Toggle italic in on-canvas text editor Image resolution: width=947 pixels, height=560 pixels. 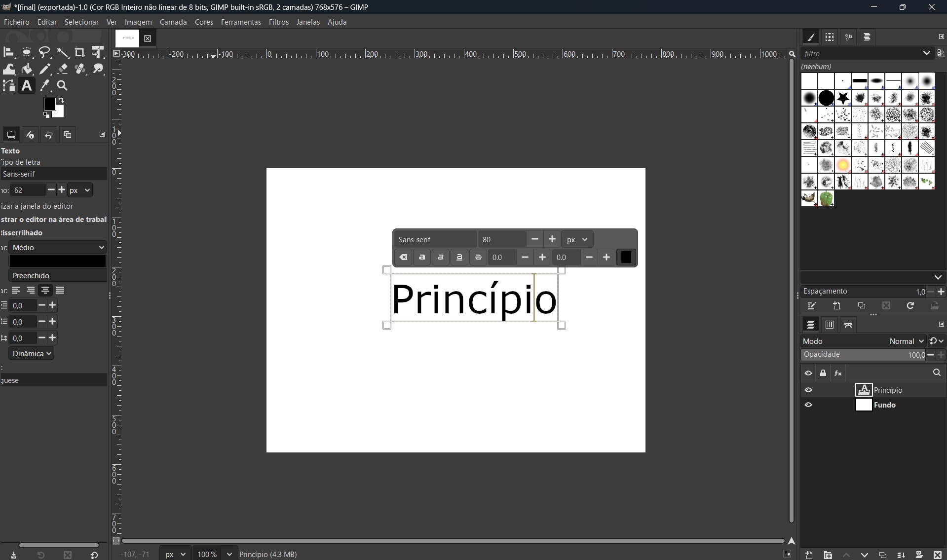tap(441, 258)
